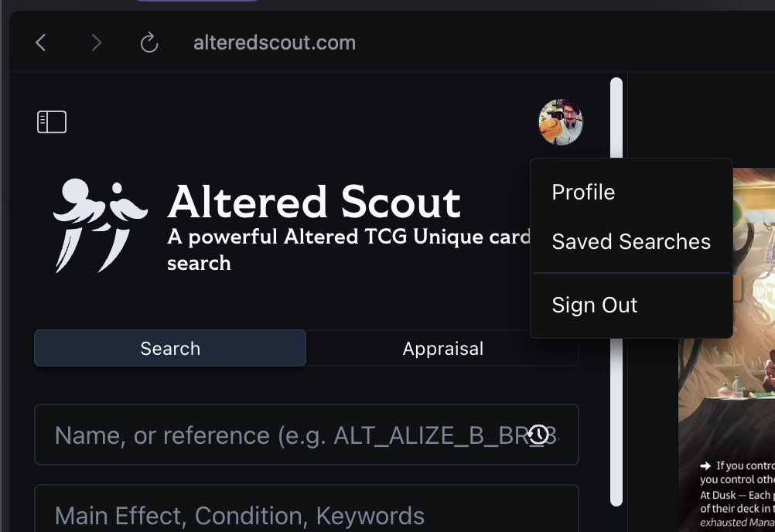Focus the Name or reference field
775x532 pixels.
(286, 435)
